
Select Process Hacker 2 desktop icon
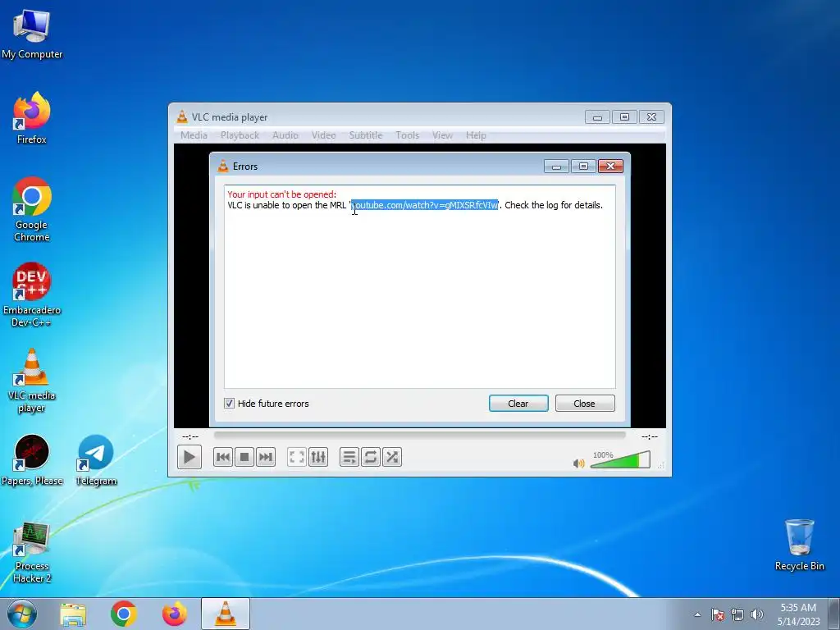[32, 552]
